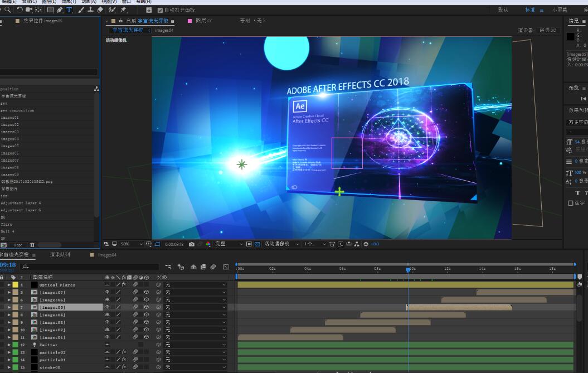Screen dimensions: 588x373
Task: Toggle hide shy layers in timeline
Action: pos(193,267)
